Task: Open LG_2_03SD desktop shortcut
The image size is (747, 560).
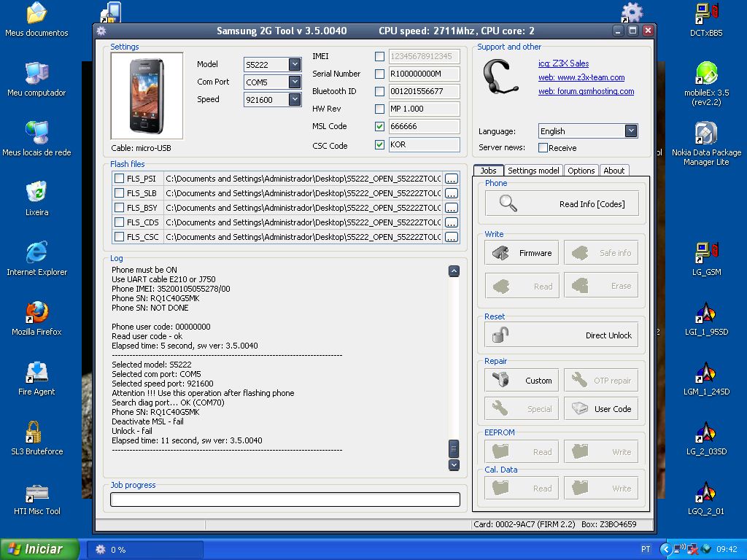Action: tap(706, 438)
